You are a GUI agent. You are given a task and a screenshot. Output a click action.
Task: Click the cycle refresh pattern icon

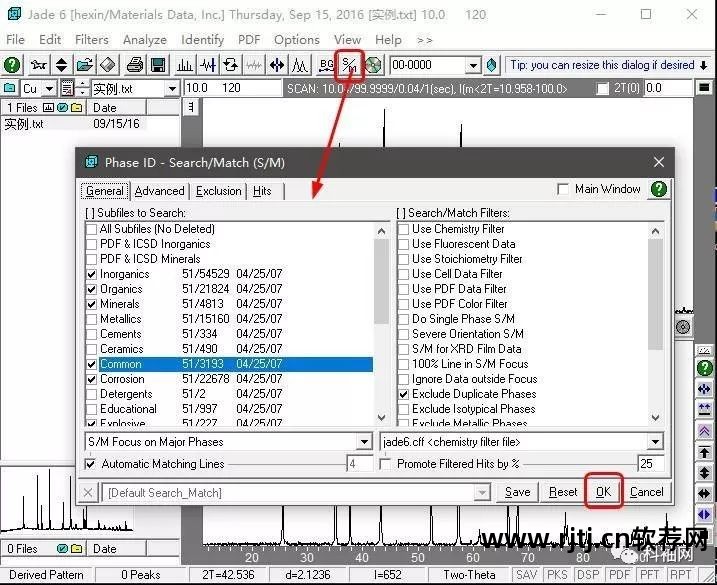coord(230,65)
